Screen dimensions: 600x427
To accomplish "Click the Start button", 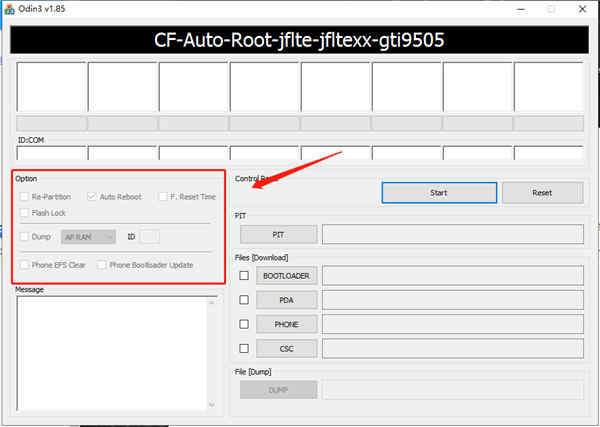I will coord(439,192).
